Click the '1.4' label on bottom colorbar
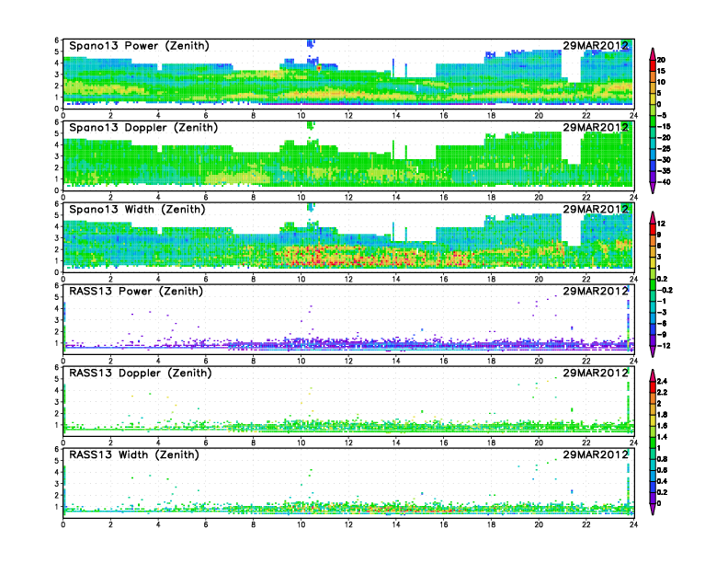Viewport: 728px width, 563px height. (x=663, y=437)
